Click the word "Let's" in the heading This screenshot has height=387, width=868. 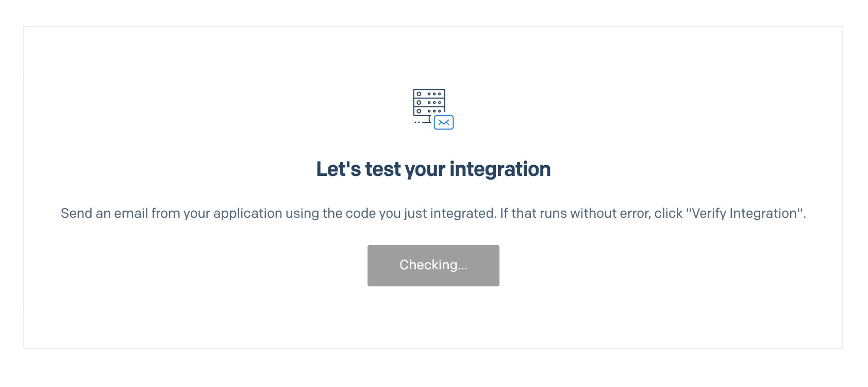(338, 169)
